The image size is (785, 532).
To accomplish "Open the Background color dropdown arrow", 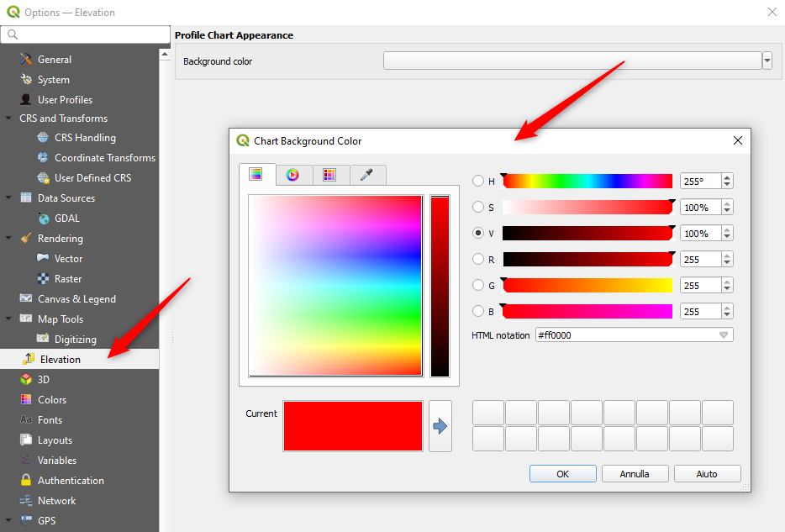I will tap(767, 61).
